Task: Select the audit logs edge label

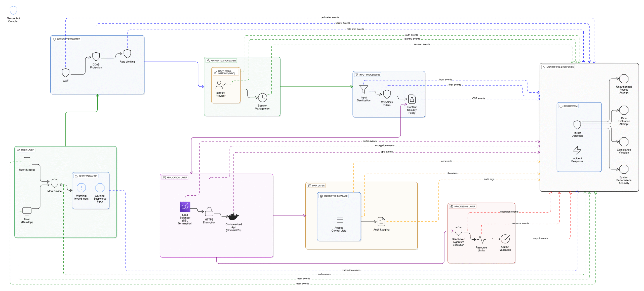Action: coord(489,179)
